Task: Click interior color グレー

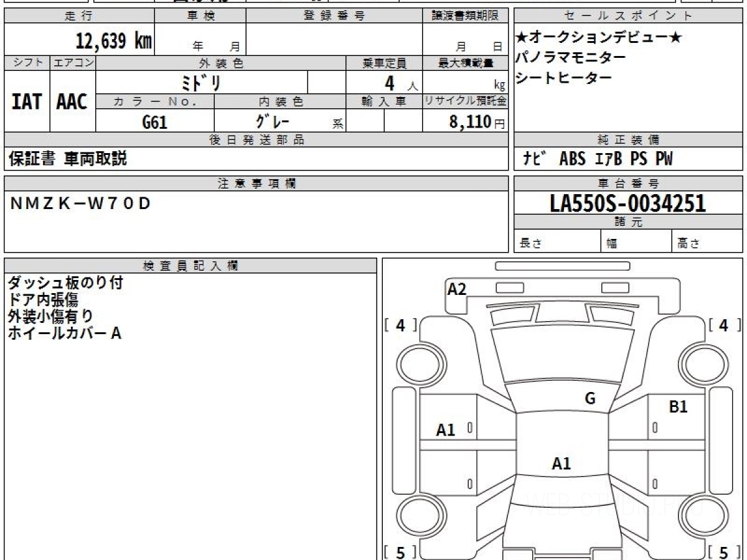Action: [x=274, y=120]
